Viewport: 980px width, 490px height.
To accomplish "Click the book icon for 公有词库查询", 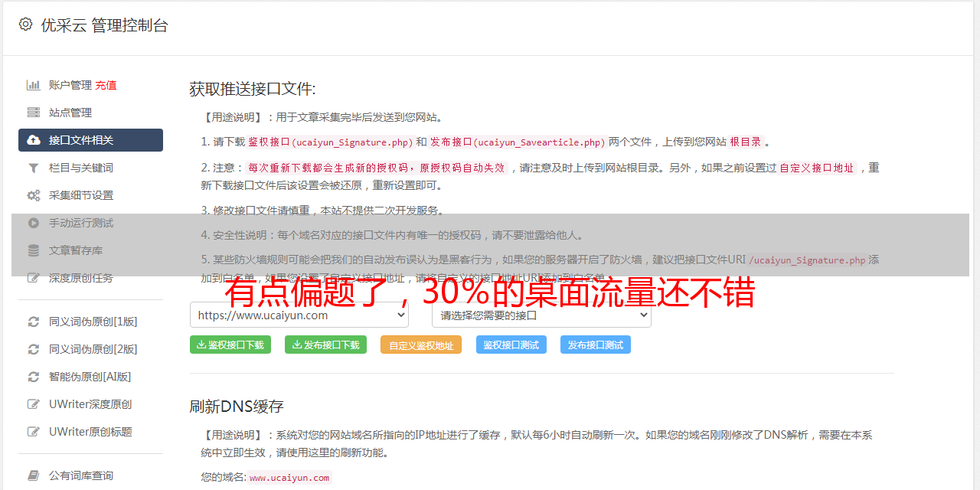I will (33, 475).
